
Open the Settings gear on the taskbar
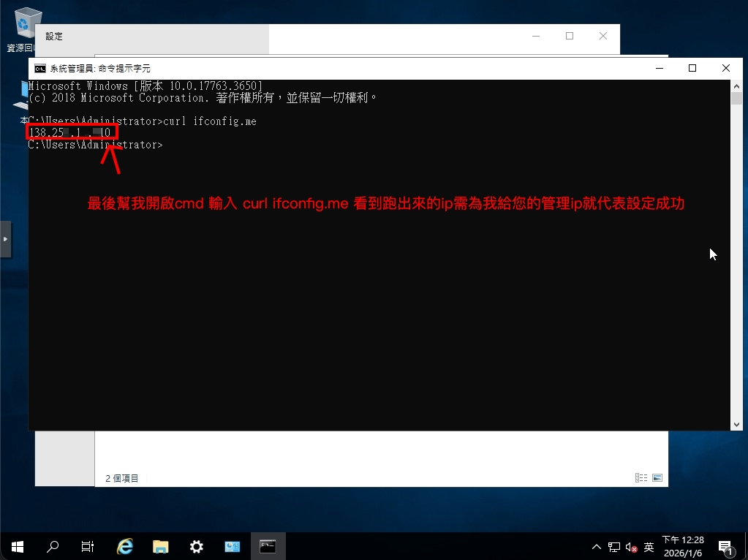(196, 546)
